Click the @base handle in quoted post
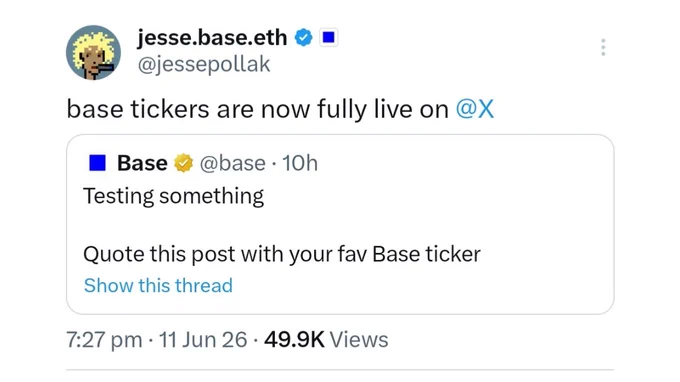Screen dimensions: 680x382 click(x=232, y=163)
